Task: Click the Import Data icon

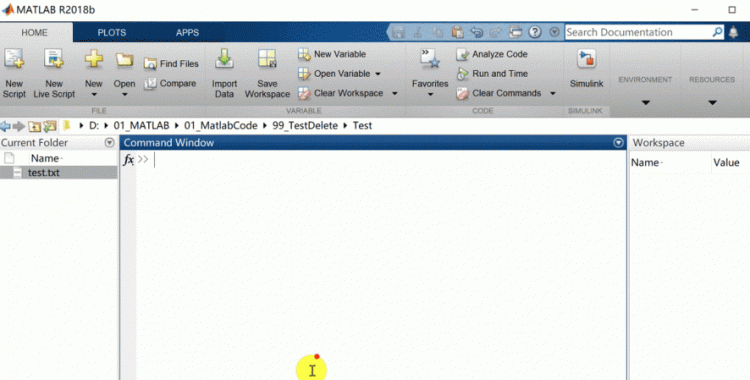Action: coord(224,59)
